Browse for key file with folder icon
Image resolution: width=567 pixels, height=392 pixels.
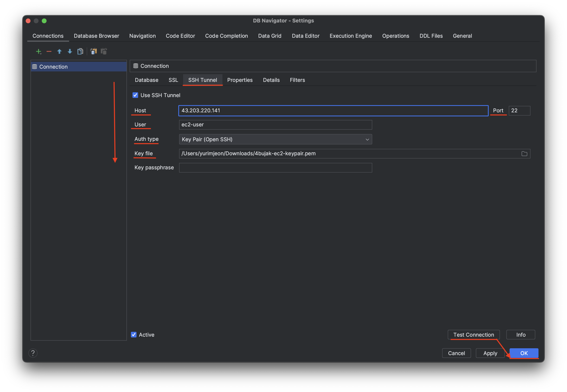click(x=524, y=154)
